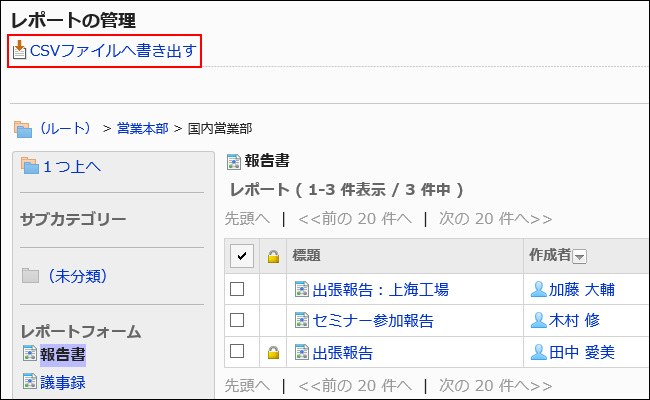Go up one level via １つ上へ

(72, 167)
